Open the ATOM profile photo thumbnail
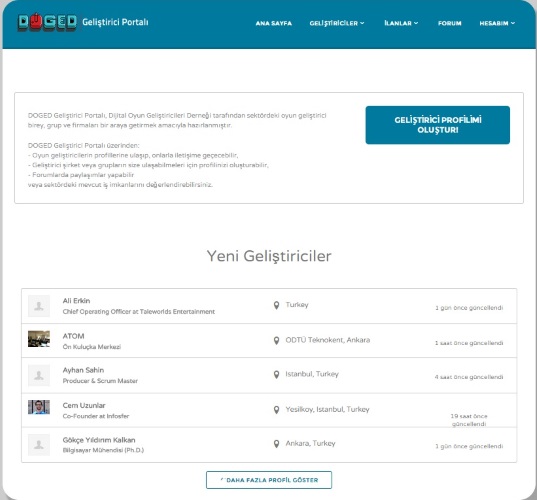Screen dimensions: 537x500 [39, 339]
